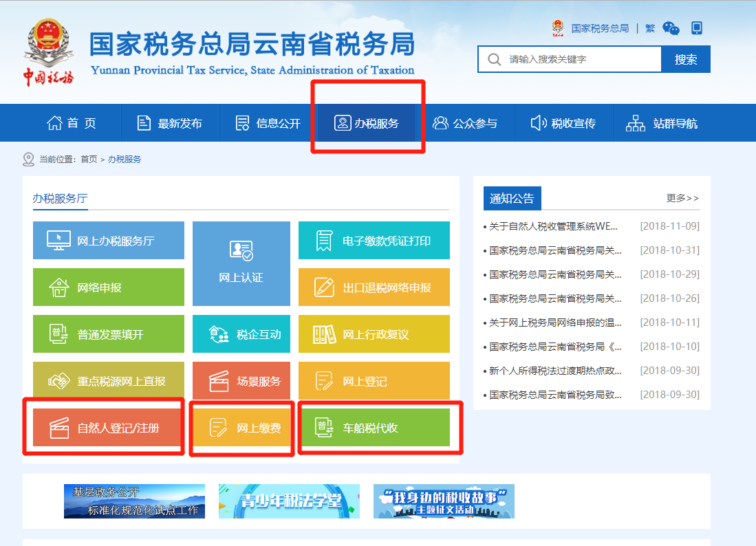Screen dimensions: 756x546
Task: Click the 国家税务总局 emblem link in header
Action: pos(591,28)
